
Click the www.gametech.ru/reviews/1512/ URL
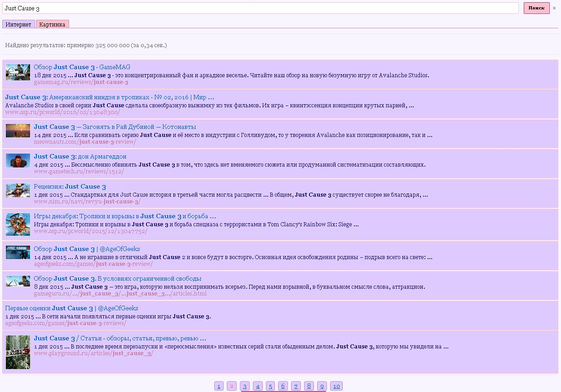pos(79,172)
